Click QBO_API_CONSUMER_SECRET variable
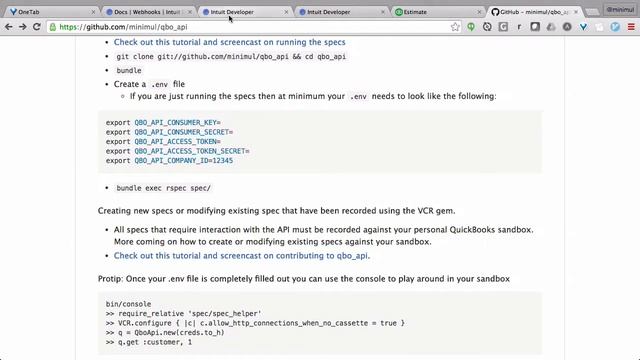The image size is (640, 360). (x=182, y=132)
